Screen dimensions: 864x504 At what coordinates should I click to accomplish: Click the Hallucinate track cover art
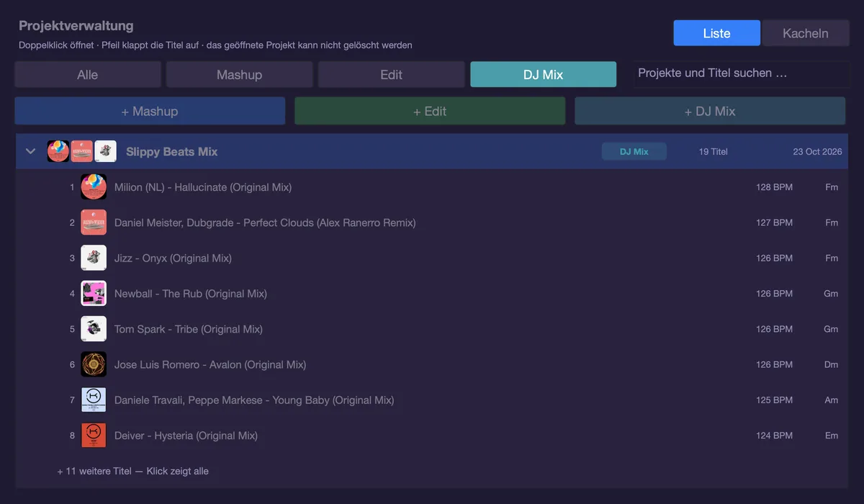(x=94, y=187)
